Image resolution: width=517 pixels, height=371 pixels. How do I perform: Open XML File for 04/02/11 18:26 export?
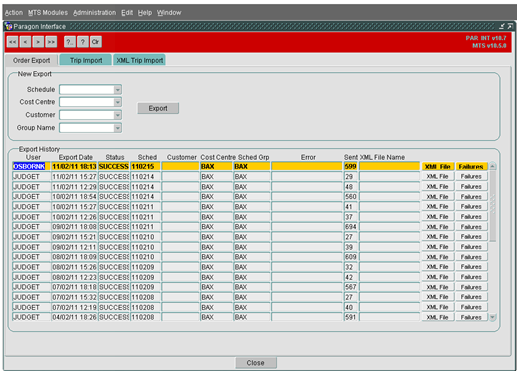tap(438, 317)
